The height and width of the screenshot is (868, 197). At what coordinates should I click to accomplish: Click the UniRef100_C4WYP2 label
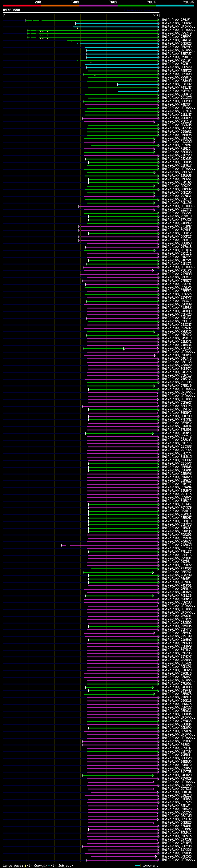click(177, 257)
